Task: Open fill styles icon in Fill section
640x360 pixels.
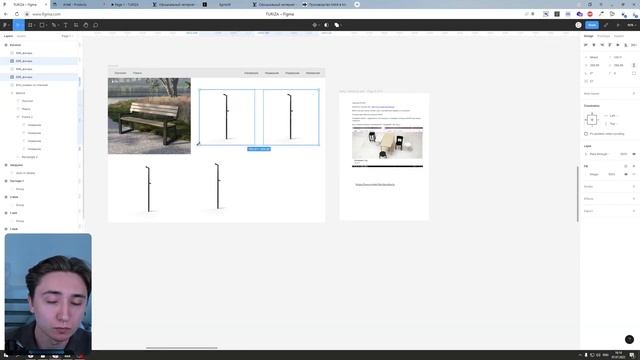Action: pyautogui.click(x=626, y=166)
